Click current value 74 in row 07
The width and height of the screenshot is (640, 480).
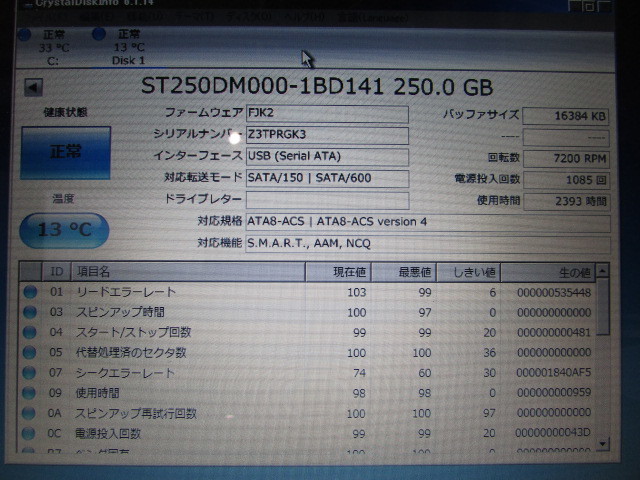click(359, 373)
